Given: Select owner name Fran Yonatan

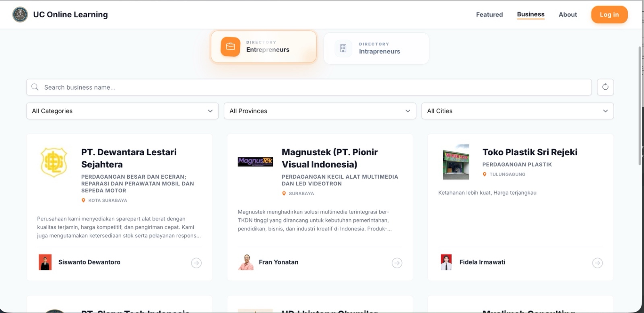Looking at the screenshot, I should (x=279, y=262).
